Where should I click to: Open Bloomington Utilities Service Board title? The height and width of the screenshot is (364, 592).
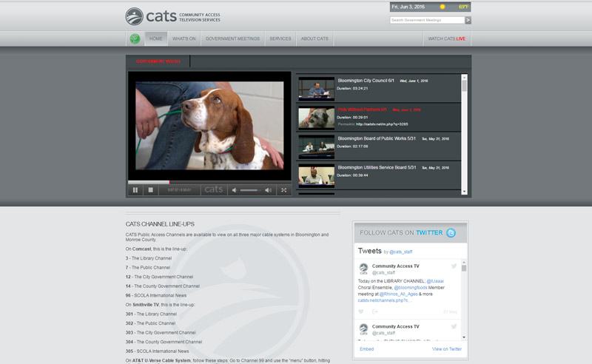(377, 168)
